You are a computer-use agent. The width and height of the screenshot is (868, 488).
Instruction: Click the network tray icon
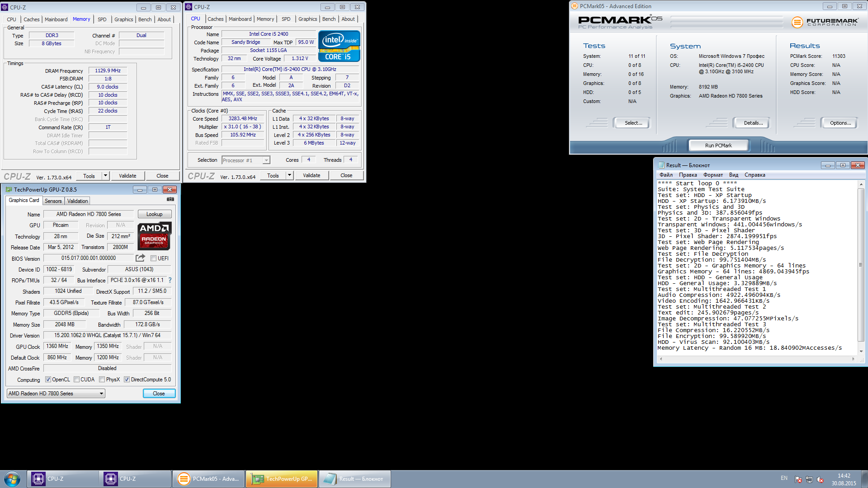coord(809,479)
